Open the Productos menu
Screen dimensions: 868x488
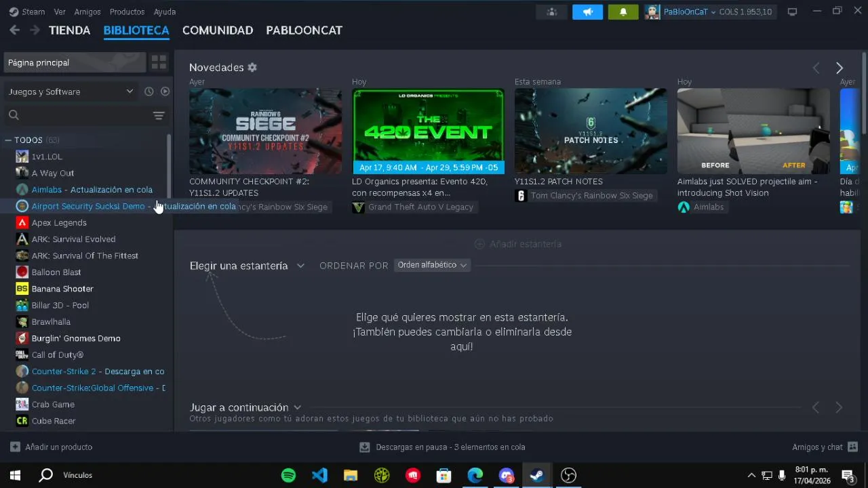click(127, 12)
